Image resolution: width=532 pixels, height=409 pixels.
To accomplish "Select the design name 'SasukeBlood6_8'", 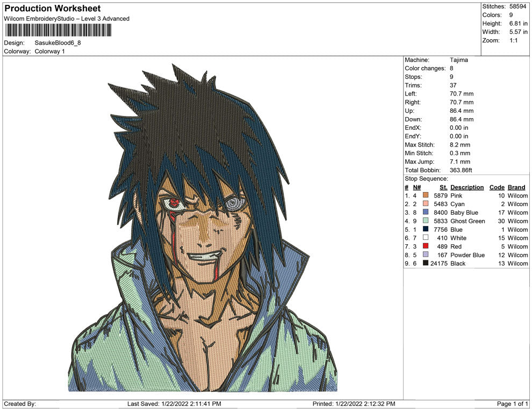I will 57,43.
